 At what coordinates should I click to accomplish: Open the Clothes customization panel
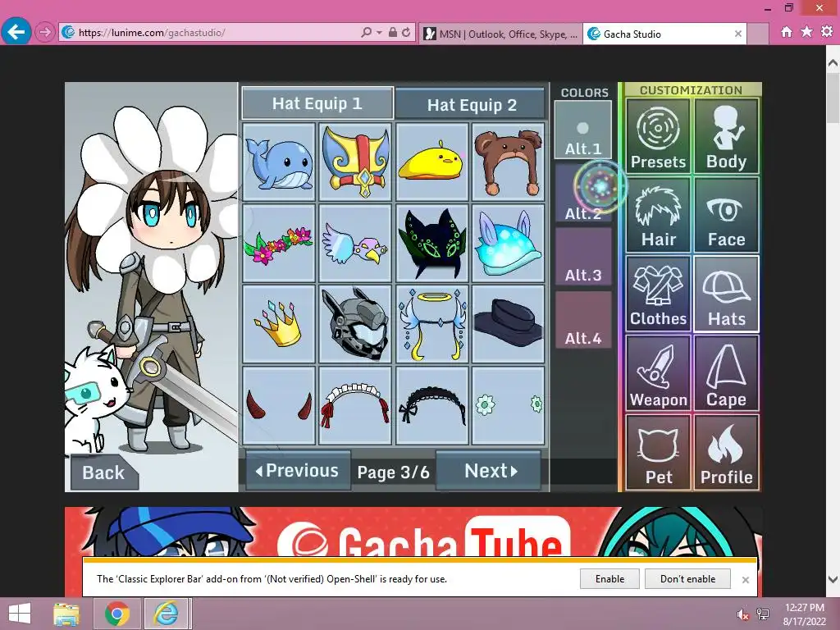pos(658,294)
